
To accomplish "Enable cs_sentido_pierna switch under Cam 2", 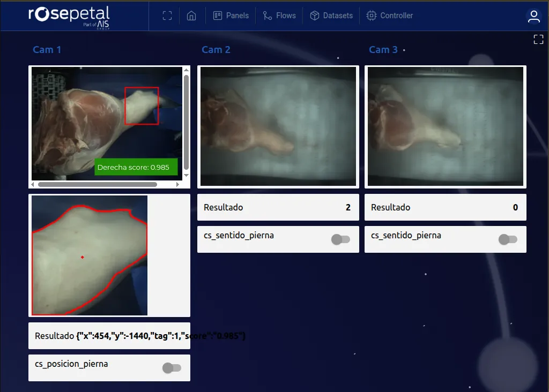I will coord(340,239).
